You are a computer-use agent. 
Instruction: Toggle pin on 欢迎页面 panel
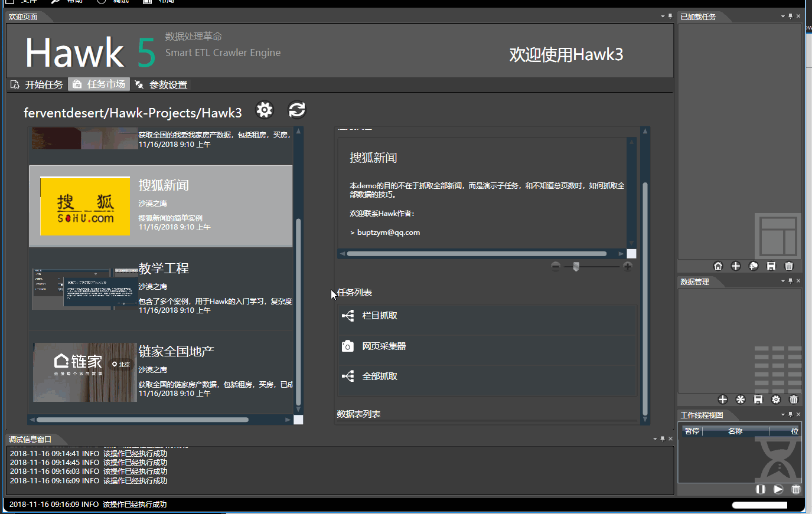pyautogui.click(x=670, y=17)
